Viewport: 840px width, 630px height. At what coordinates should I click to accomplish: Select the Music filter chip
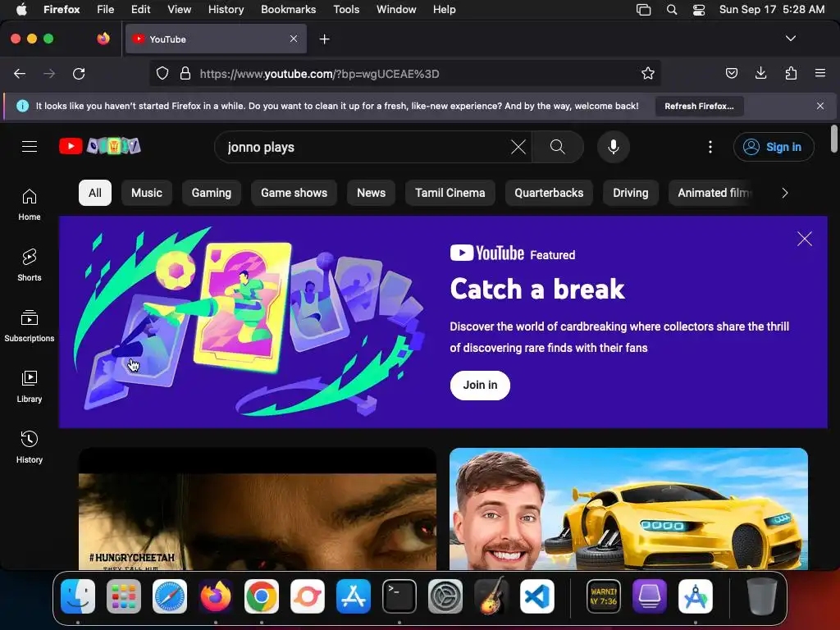coord(147,193)
